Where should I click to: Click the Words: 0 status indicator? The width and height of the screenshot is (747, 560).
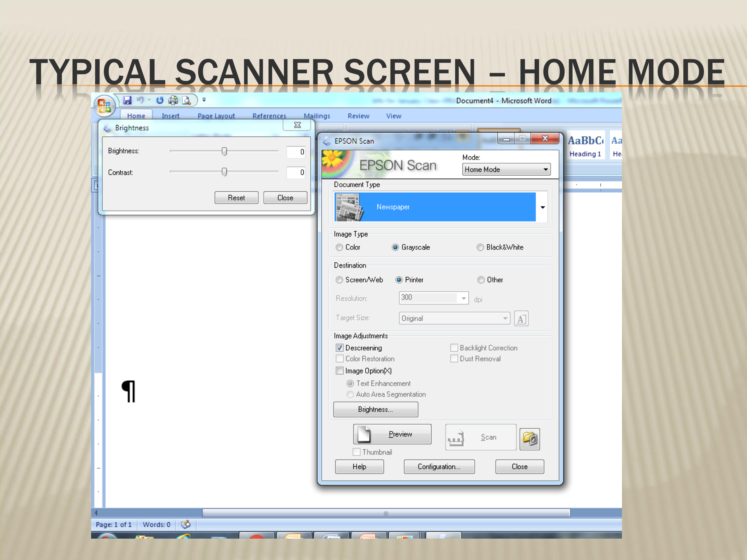click(x=156, y=524)
